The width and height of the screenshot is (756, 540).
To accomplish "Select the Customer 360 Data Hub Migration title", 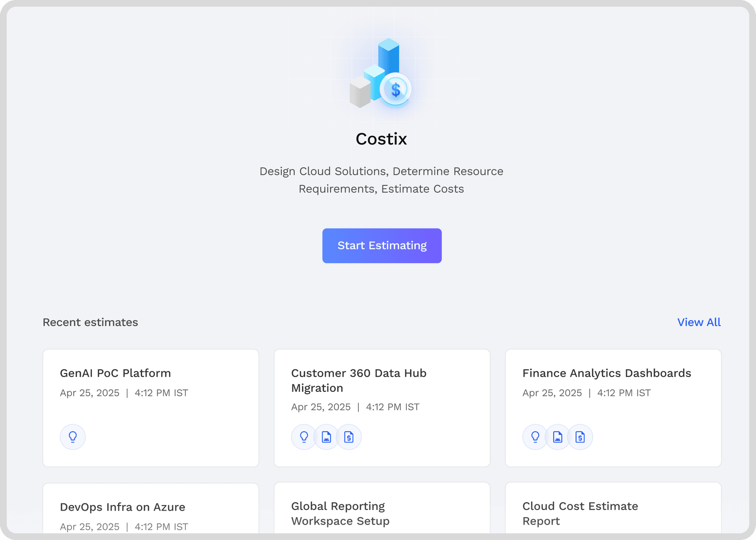I will [359, 380].
